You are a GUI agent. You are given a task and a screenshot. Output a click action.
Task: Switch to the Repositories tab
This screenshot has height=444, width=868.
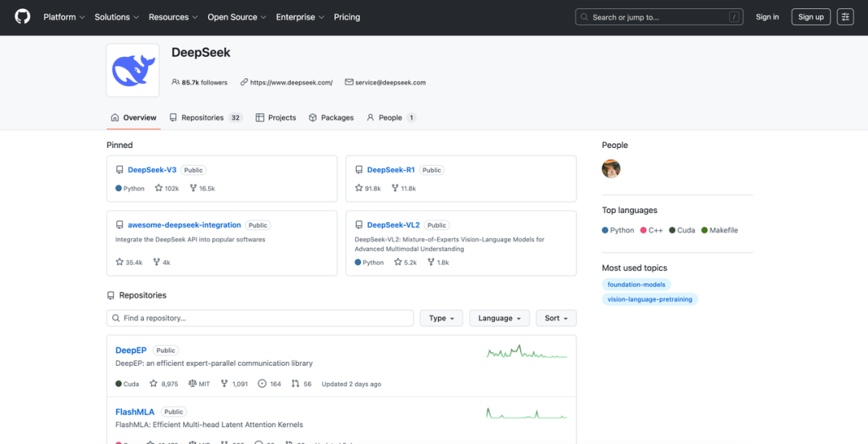pyautogui.click(x=202, y=117)
